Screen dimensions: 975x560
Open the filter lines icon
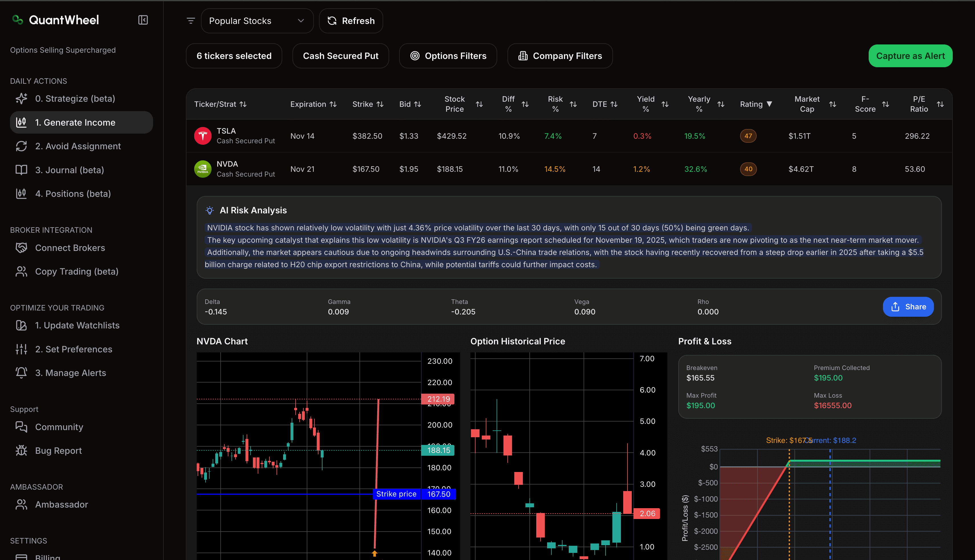point(190,21)
